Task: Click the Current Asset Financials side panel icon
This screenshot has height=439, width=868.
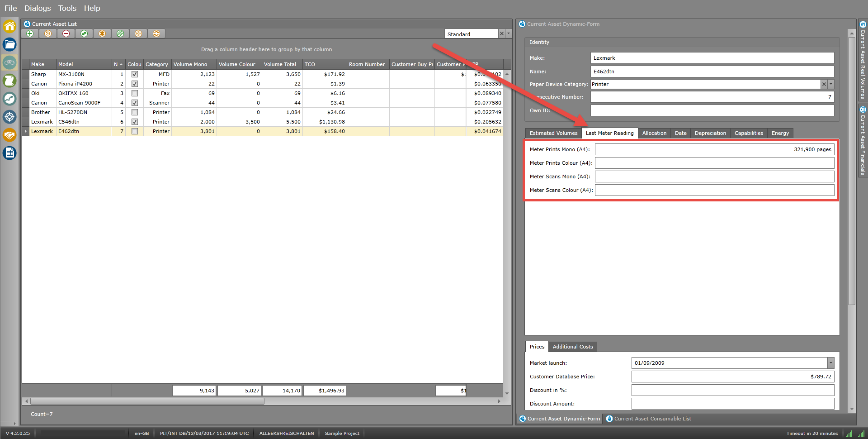Action: tap(863, 109)
